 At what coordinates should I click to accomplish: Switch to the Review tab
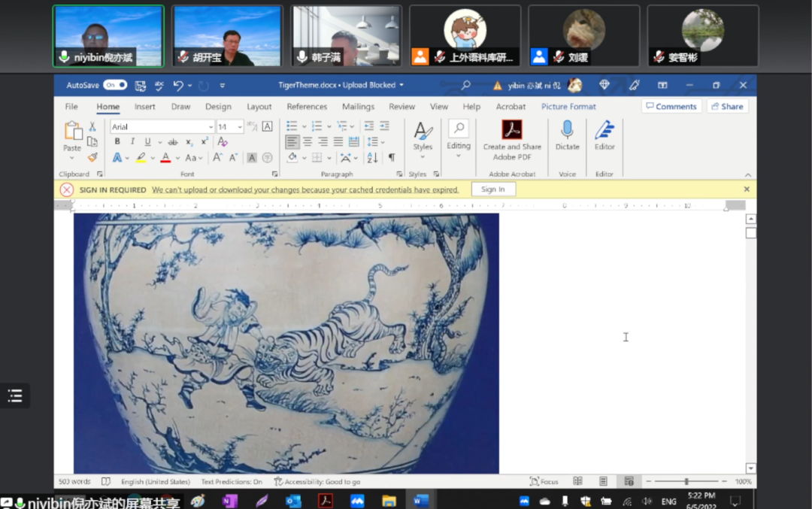click(x=401, y=107)
